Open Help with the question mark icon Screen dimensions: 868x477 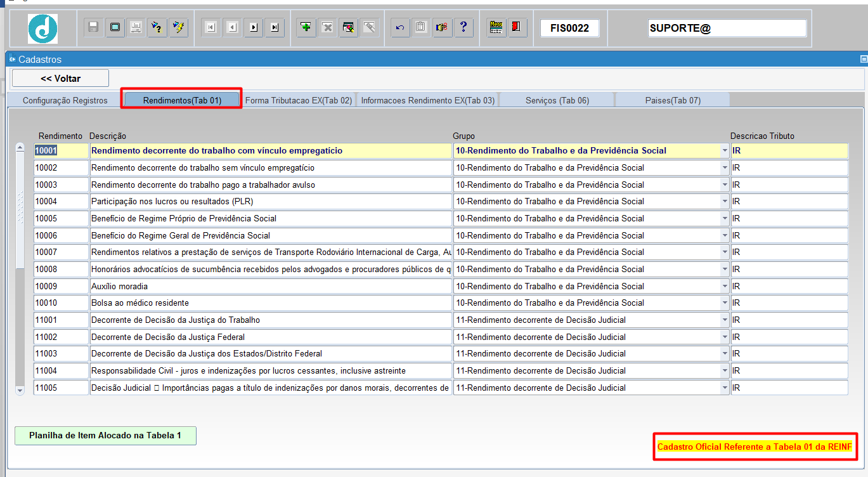464,27
